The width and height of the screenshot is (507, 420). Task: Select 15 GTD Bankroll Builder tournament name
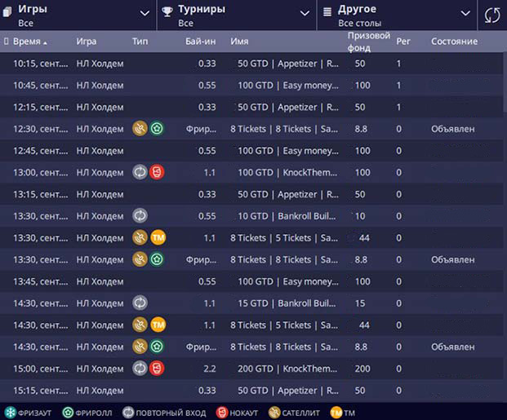tap(287, 303)
